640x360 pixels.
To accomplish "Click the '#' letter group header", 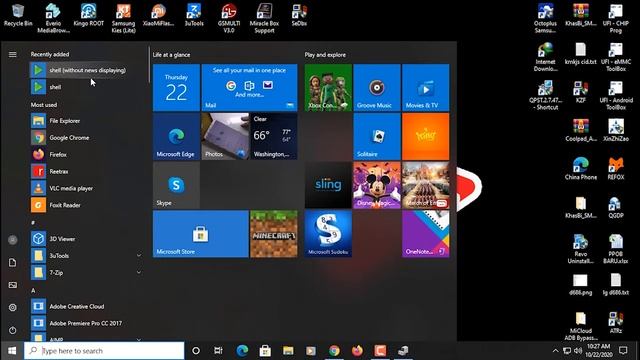I will 33,222.
